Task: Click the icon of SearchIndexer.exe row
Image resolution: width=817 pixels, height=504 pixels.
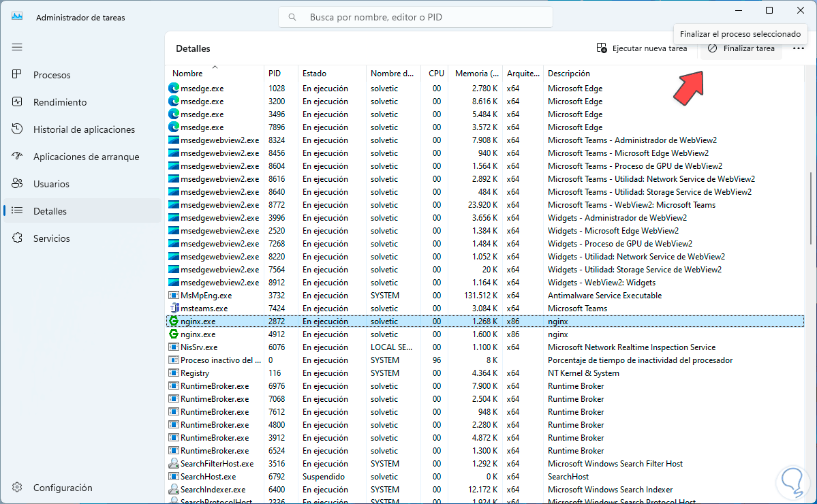Action: point(174,490)
